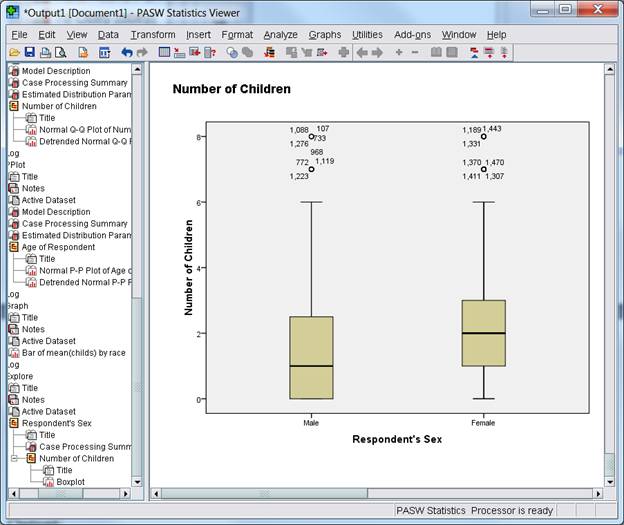Click the Promote left arrow icon
This screenshot has width=624, height=525.
(362, 52)
